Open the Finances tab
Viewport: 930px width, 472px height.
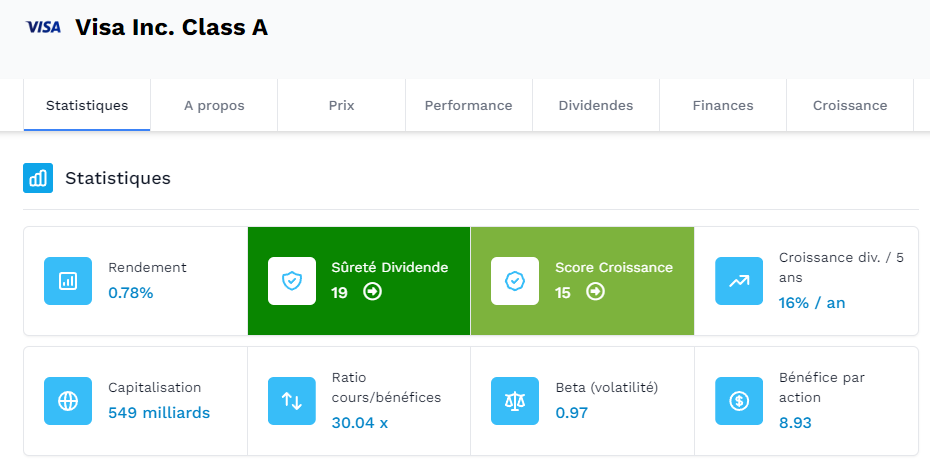tap(723, 106)
